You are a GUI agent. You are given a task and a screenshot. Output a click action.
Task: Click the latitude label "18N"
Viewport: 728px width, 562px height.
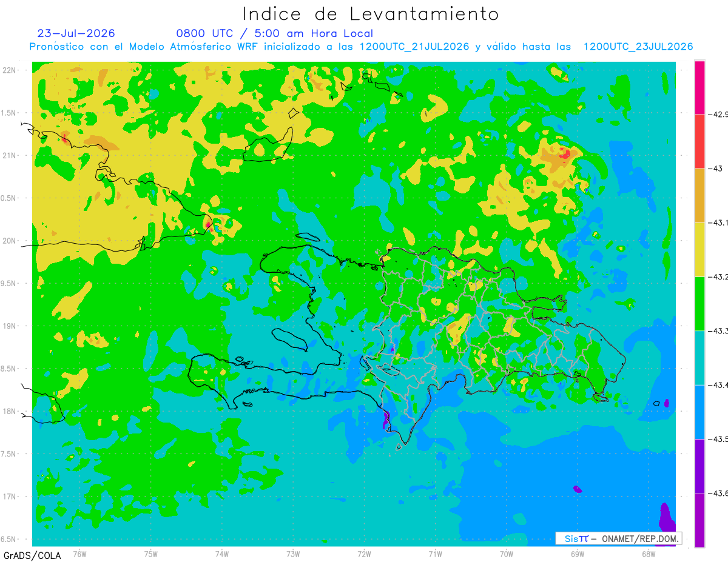tap(10, 411)
